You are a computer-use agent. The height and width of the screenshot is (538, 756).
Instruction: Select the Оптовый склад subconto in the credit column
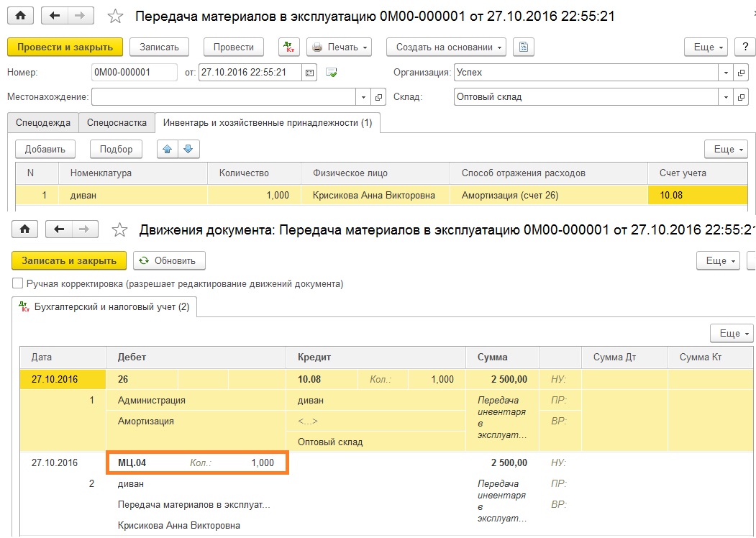[x=376, y=442]
